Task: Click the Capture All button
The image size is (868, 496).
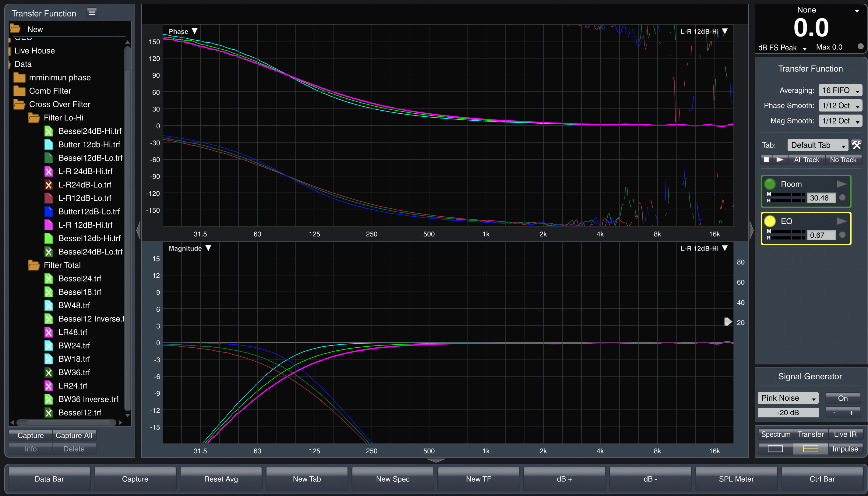Action: [x=74, y=435]
